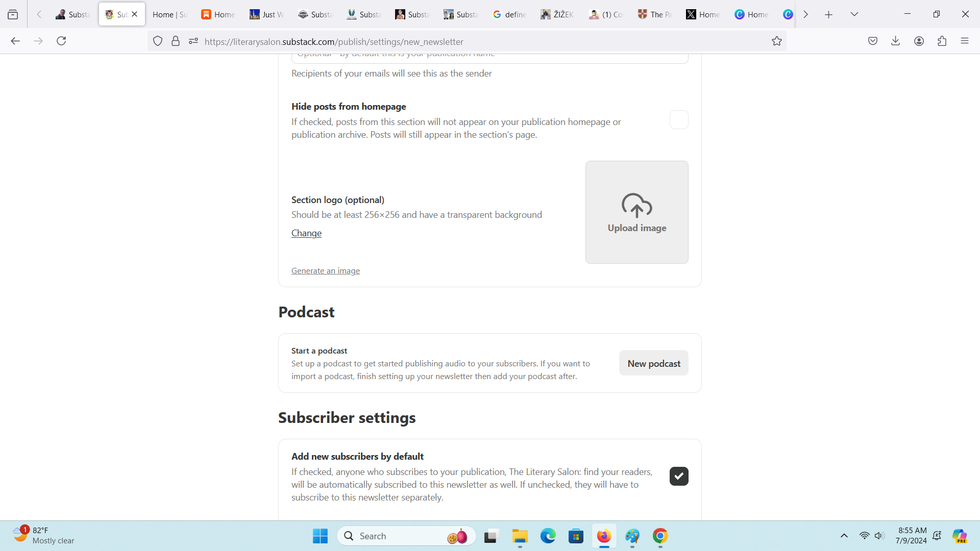980x551 pixels.
Task: Open Google Chrome from the taskbar
Action: [660, 536]
